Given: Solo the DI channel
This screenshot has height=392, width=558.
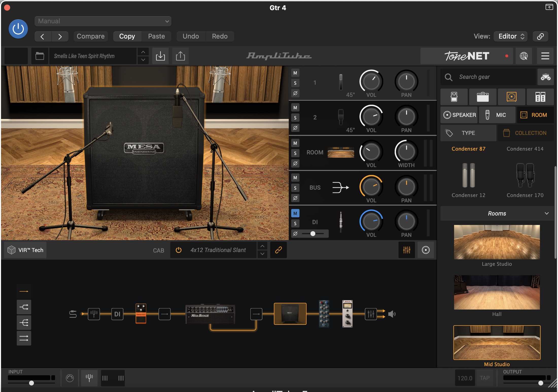Looking at the screenshot, I should pyautogui.click(x=295, y=223).
